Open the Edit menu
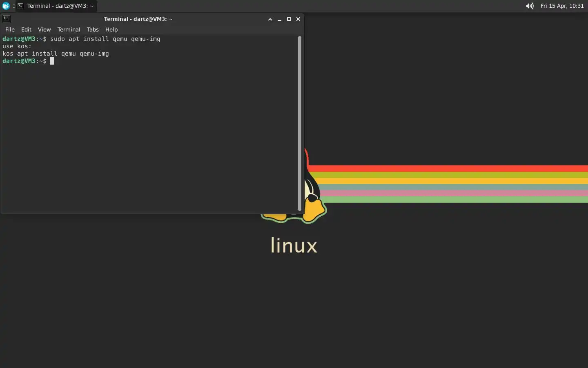Screen dimensions: 588x368 click(26, 29)
